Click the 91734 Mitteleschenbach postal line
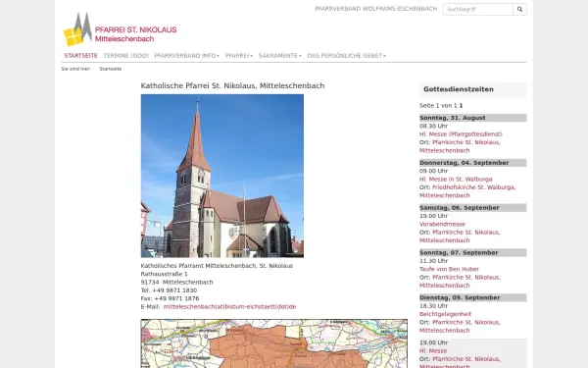Screen dimensions: 588x368 point(176,282)
